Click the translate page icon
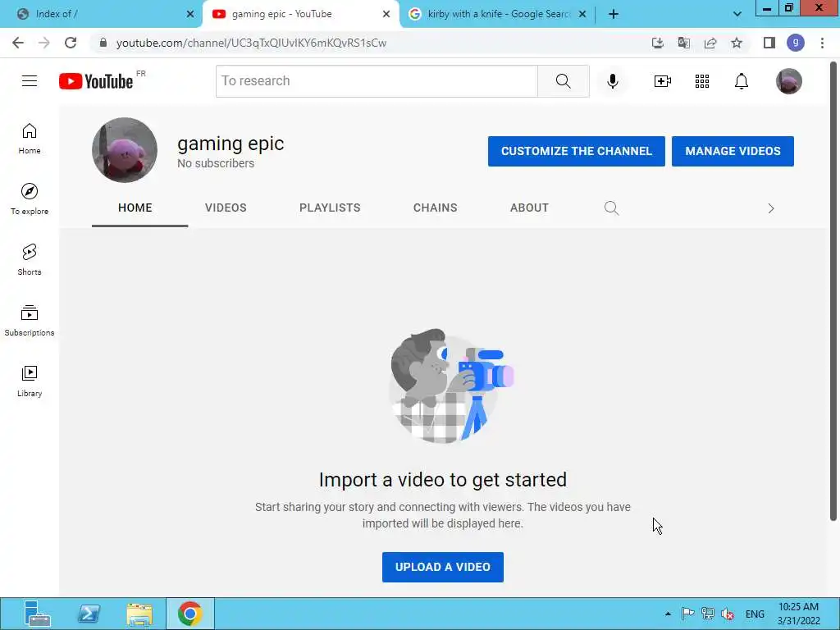 pos(683,43)
